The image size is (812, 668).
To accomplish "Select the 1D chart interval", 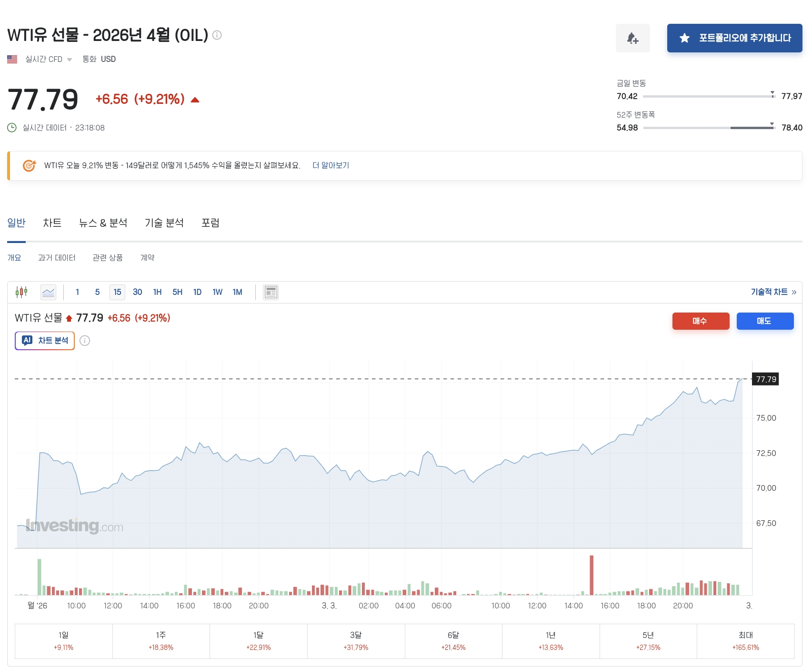I will click(197, 292).
